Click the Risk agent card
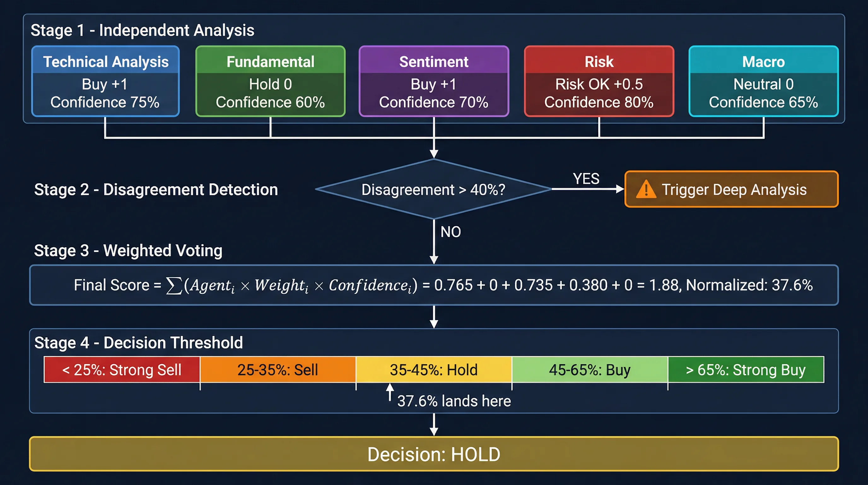The width and height of the screenshot is (868, 485). coord(599,81)
